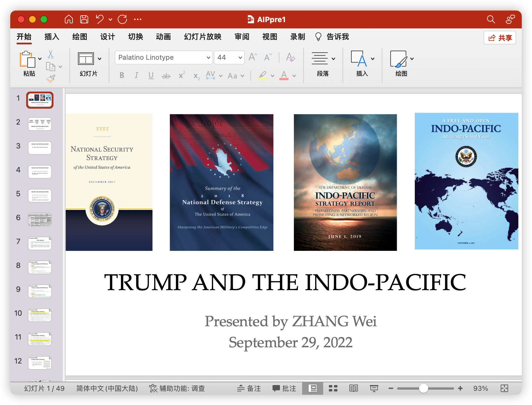
Task: Zoom in with the plus button
Action: 460,388
